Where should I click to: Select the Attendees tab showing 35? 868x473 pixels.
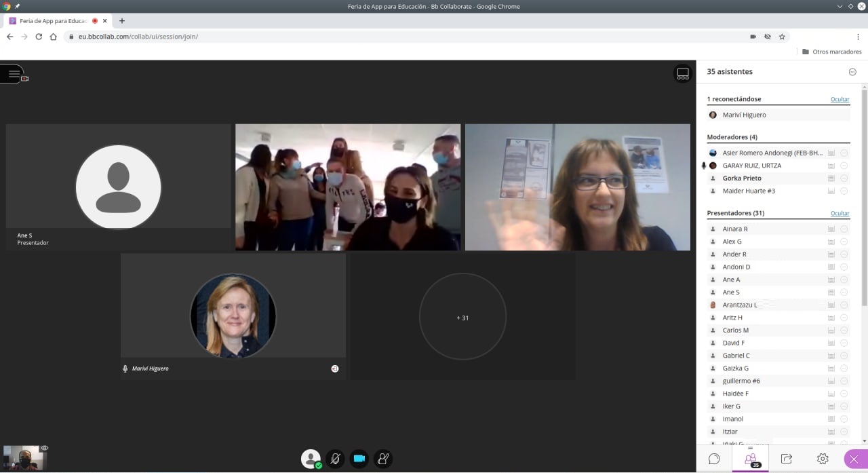pos(751,459)
